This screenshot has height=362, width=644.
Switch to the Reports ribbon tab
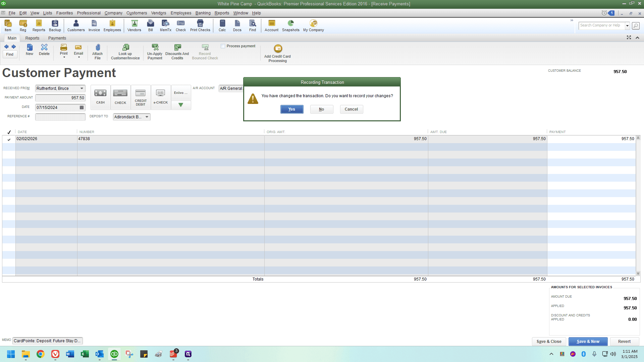32,38
